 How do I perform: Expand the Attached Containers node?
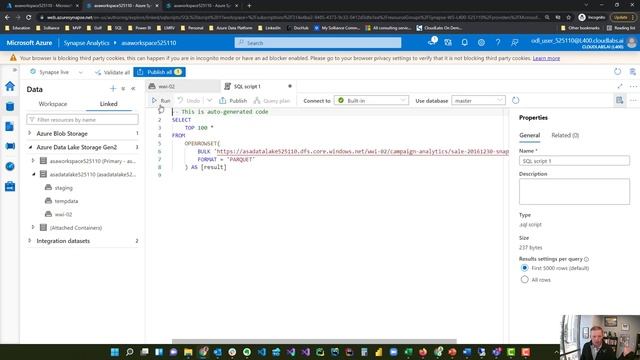(33, 227)
